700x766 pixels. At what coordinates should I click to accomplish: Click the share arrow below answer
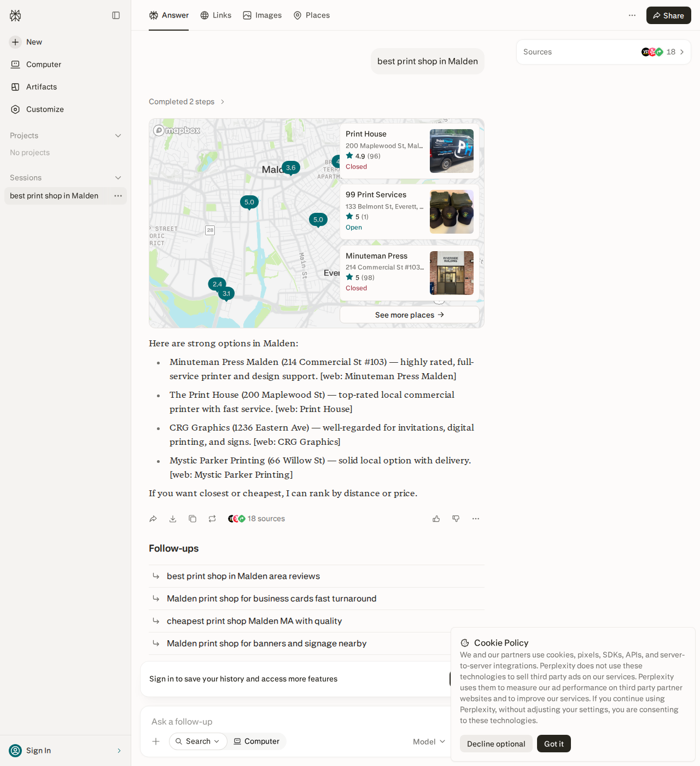coord(153,519)
